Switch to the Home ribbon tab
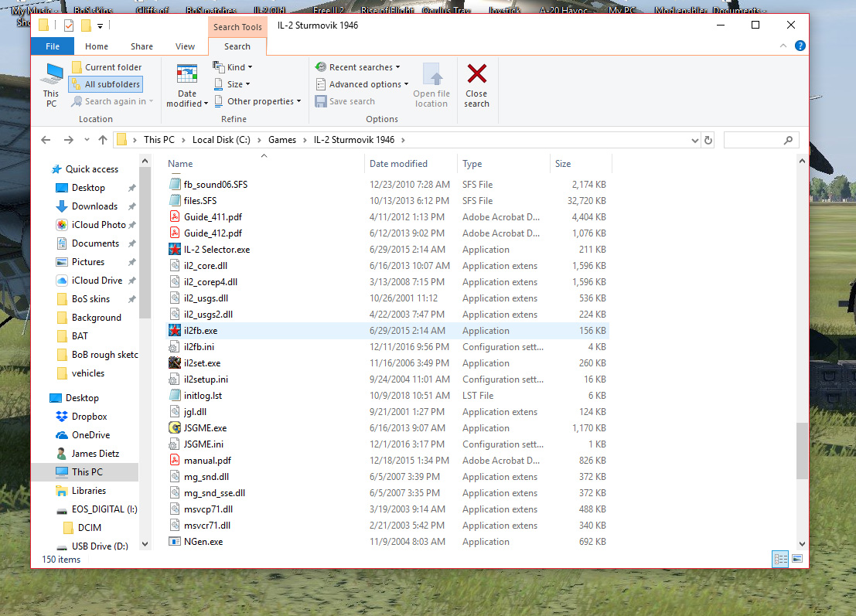The image size is (856, 616). (x=97, y=46)
